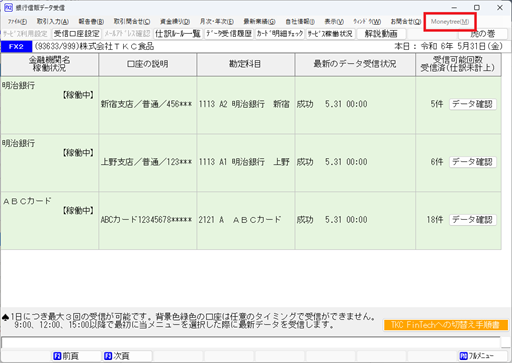Click the 5件 count value
Screen dimensions: 512x363
click(437, 104)
